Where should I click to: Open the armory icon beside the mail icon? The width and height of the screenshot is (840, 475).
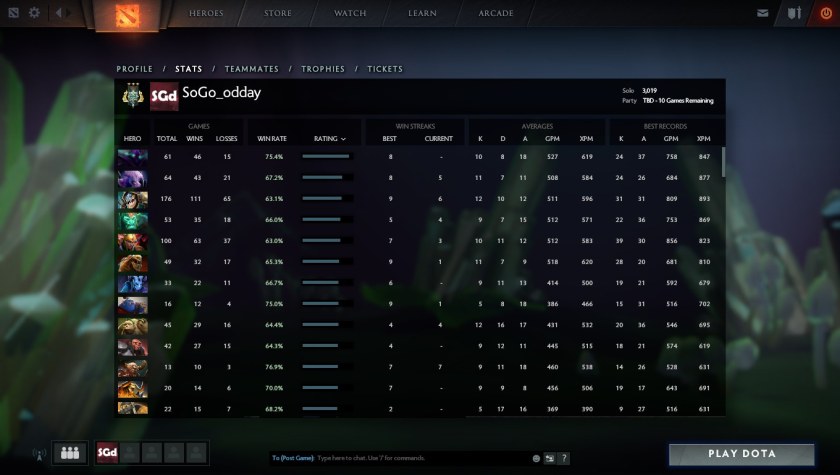pos(794,13)
